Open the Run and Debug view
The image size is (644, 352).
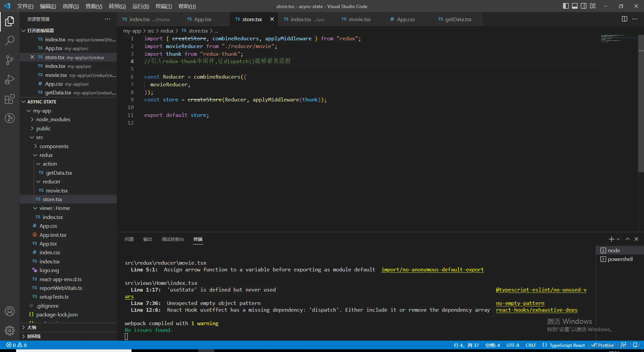10,80
